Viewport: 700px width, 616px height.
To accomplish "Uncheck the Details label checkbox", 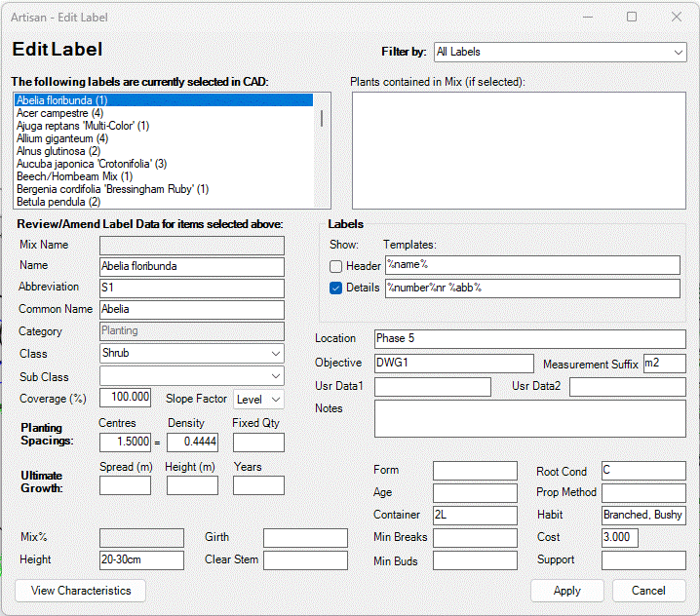I will [x=336, y=289].
